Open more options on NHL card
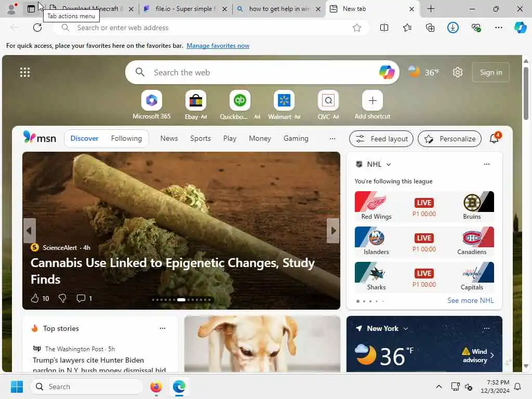532x399 pixels. pyautogui.click(x=486, y=164)
